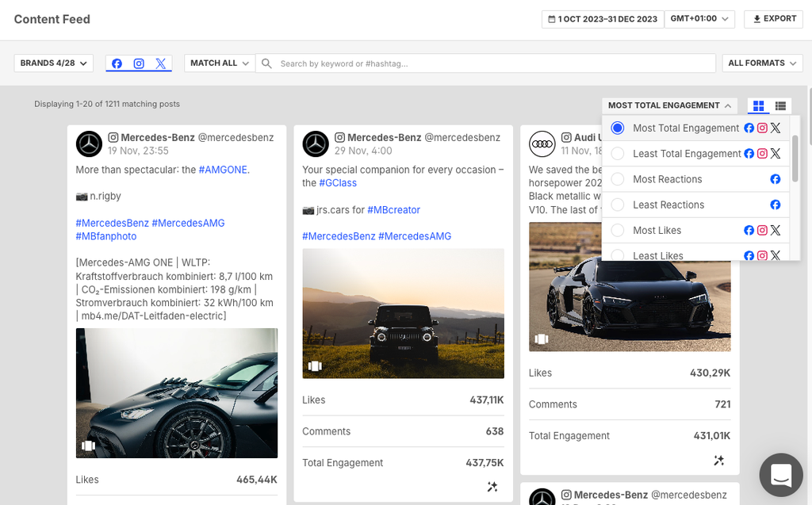Screen dimensions: 812x505
Task: Open the chat support widget
Action: 780,475
